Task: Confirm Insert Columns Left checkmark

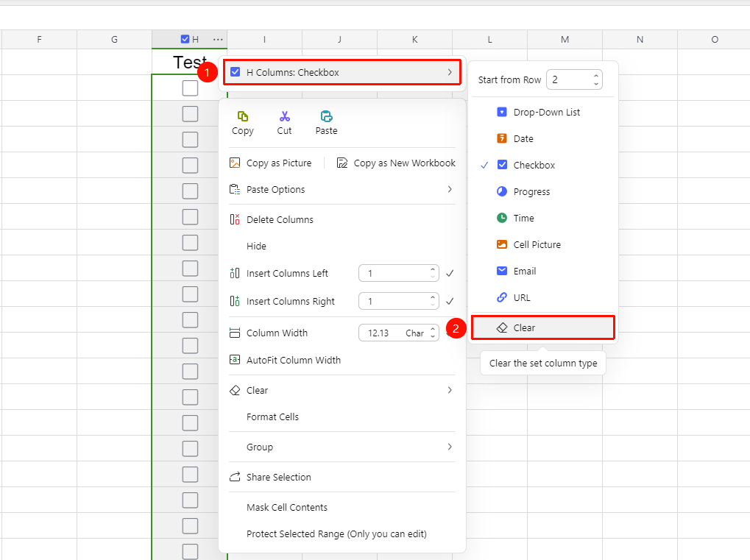Action: [x=450, y=274]
